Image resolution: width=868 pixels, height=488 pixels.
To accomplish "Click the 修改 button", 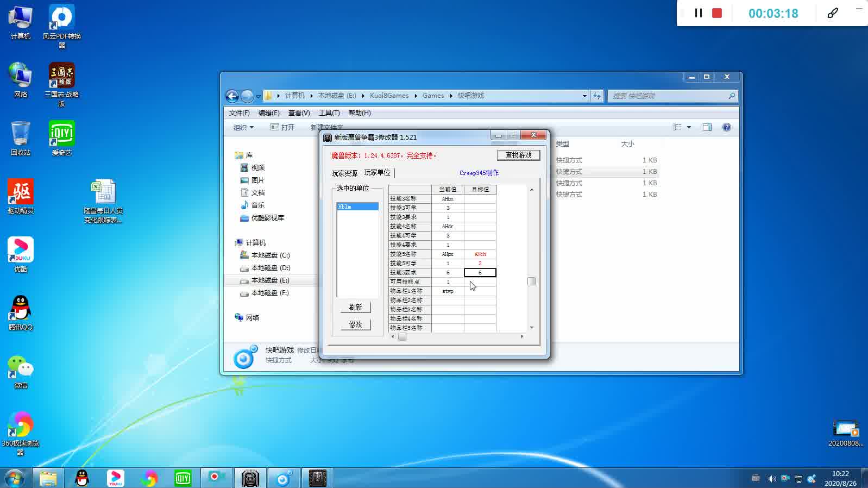I will pyautogui.click(x=355, y=324).
